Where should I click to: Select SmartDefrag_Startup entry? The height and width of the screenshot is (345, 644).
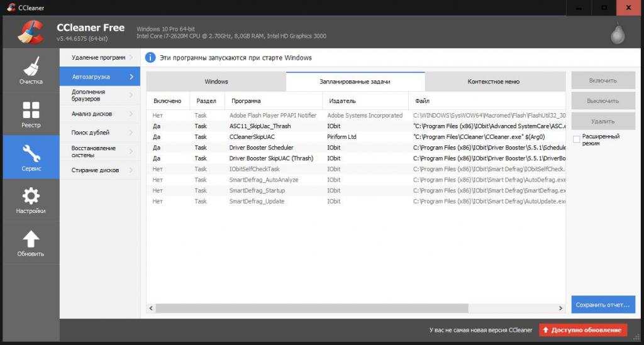(356, 190)
